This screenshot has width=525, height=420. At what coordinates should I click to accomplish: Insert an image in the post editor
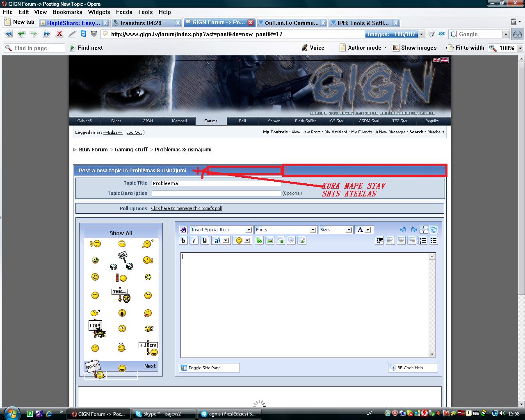point(270,241)
